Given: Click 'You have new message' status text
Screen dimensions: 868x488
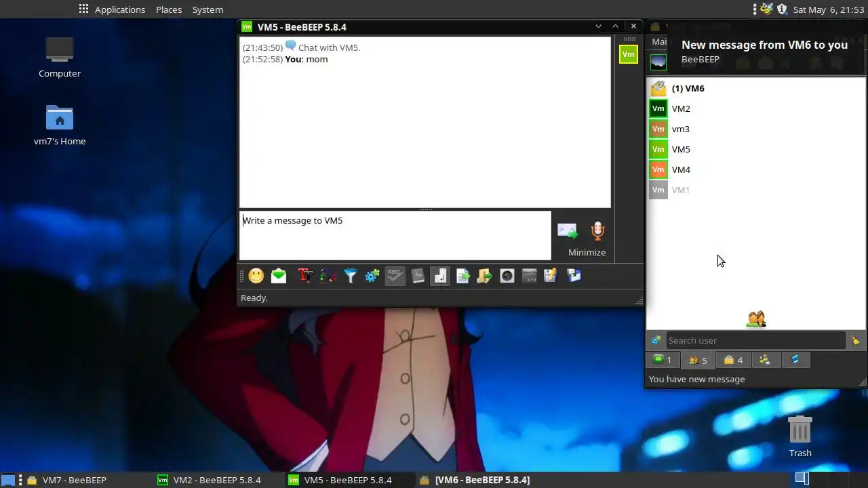Looking at the screenshot, I should (x=696, y=379).
